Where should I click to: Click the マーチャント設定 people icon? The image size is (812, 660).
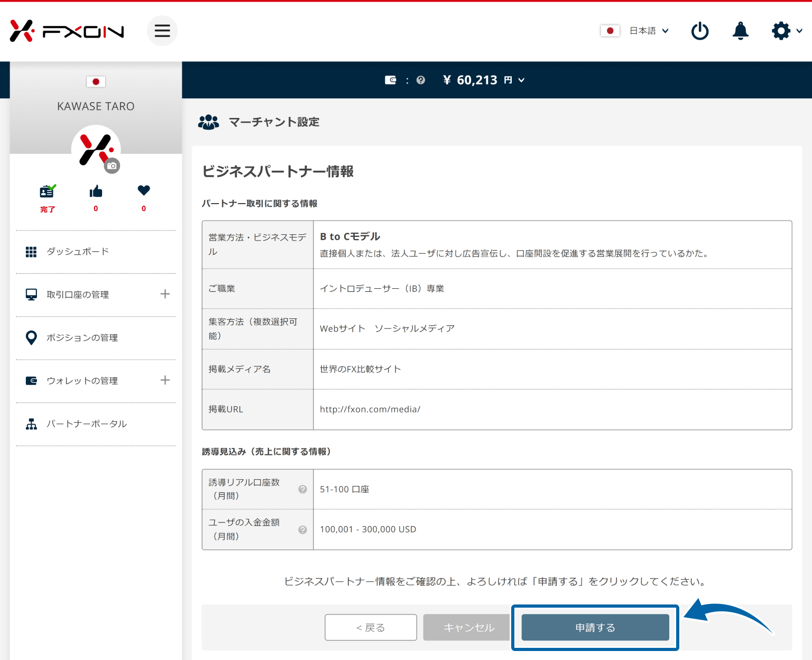208,122
